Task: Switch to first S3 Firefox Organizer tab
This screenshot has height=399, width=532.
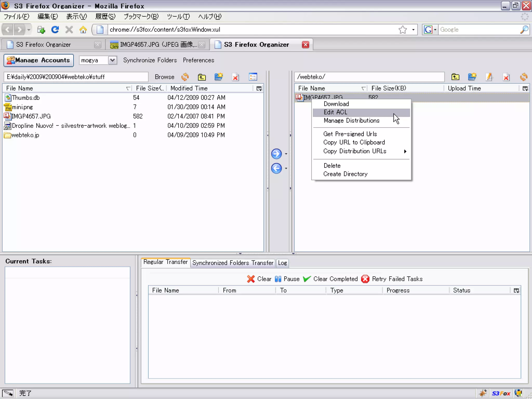Action: (53, 45)
